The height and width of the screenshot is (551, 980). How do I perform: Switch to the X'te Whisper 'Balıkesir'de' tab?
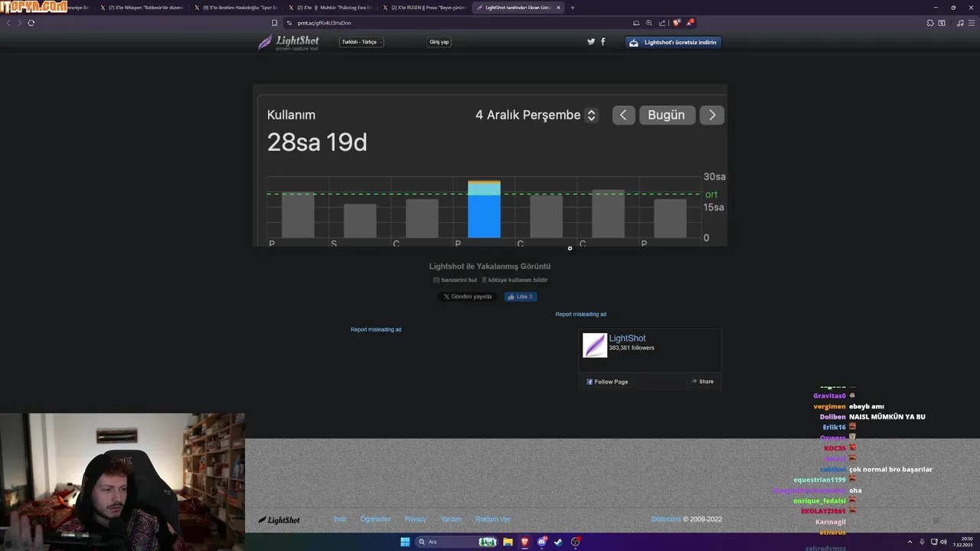[x=142, y=8]
